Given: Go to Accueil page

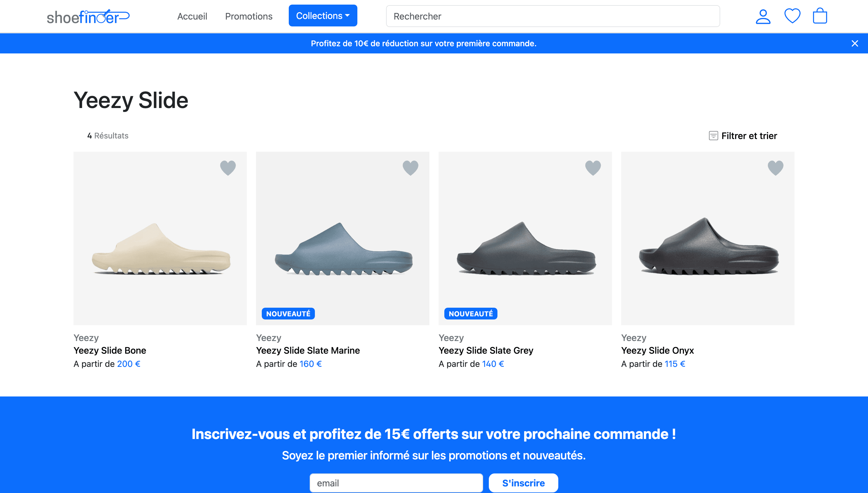Looking at the screenshot, I should tap(192, 16).
